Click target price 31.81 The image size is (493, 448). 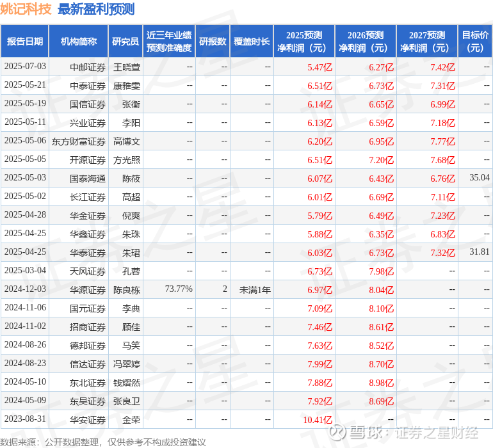[480, 252]
